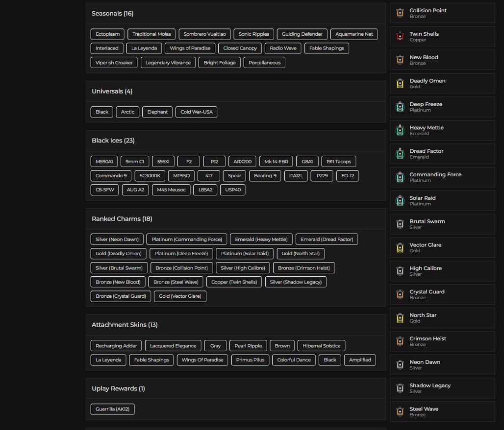
Task: Choose the Primus Pilus attachment skin tag
Action: (x=250, y=360)
